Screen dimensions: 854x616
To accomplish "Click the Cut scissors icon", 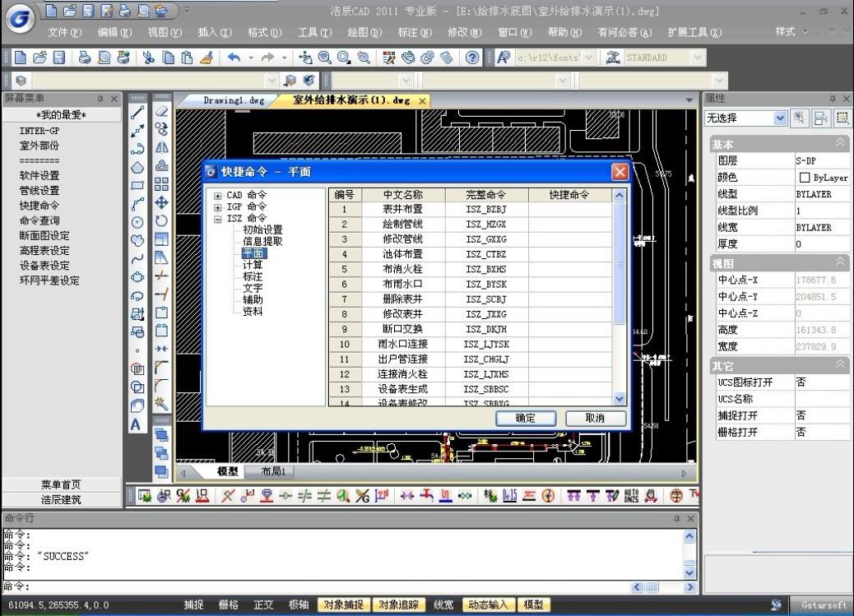I will pyautogui.click(x=149, y=58).
